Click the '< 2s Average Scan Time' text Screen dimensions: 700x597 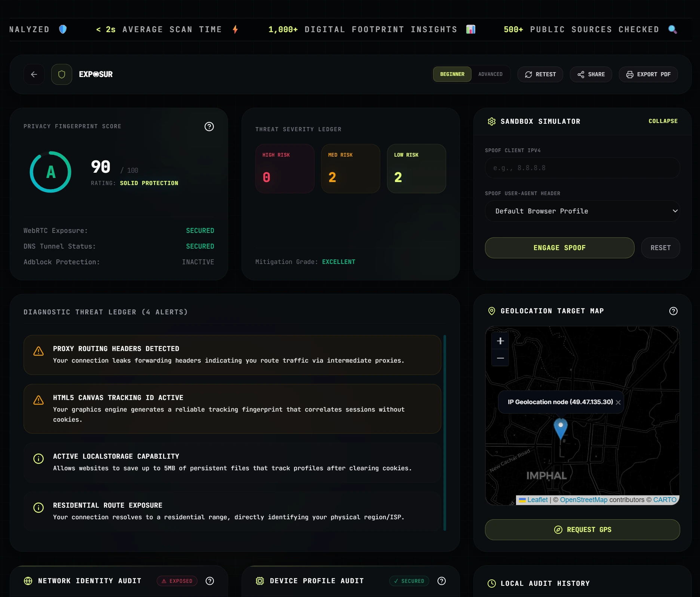(159, 29)
